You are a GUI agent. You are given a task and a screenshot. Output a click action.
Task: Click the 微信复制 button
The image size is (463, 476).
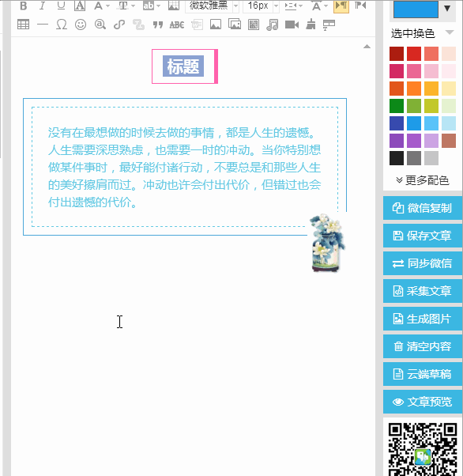pos(423,208)
